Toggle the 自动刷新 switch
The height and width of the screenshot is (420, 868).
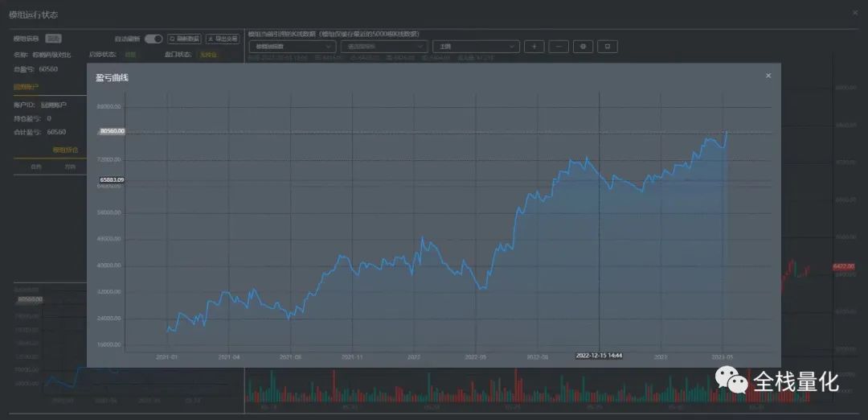tap(154, 39)
